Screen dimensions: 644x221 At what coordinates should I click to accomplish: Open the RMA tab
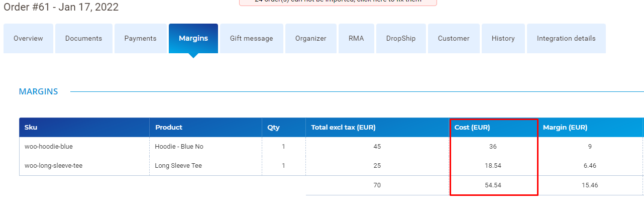(356, 38)
